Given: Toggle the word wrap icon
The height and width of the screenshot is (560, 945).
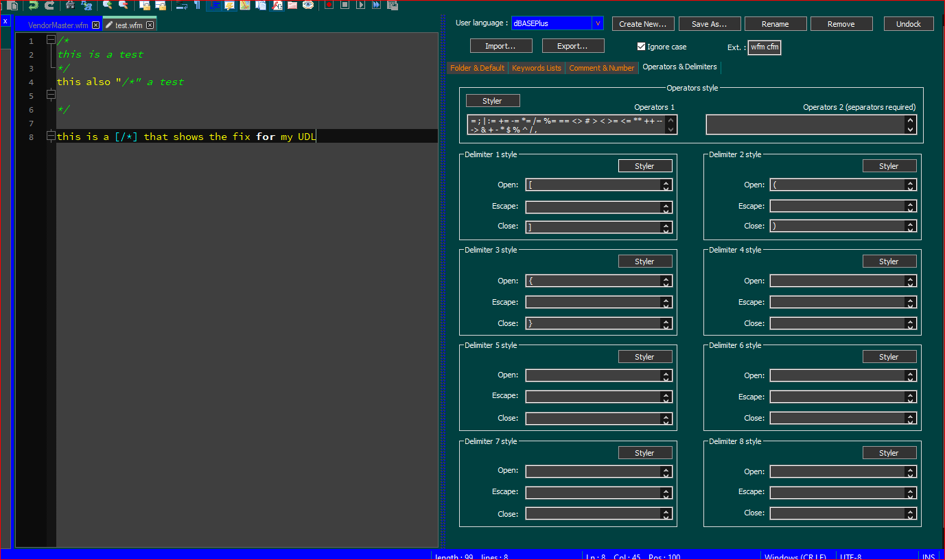Looking at the screenshot, I should [181, 5].
